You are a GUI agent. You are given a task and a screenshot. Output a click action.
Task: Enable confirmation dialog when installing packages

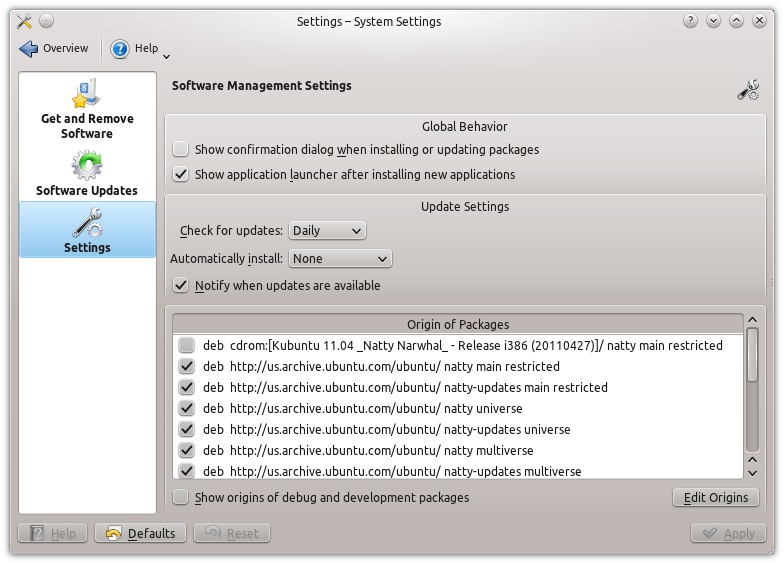pos(180,149)
